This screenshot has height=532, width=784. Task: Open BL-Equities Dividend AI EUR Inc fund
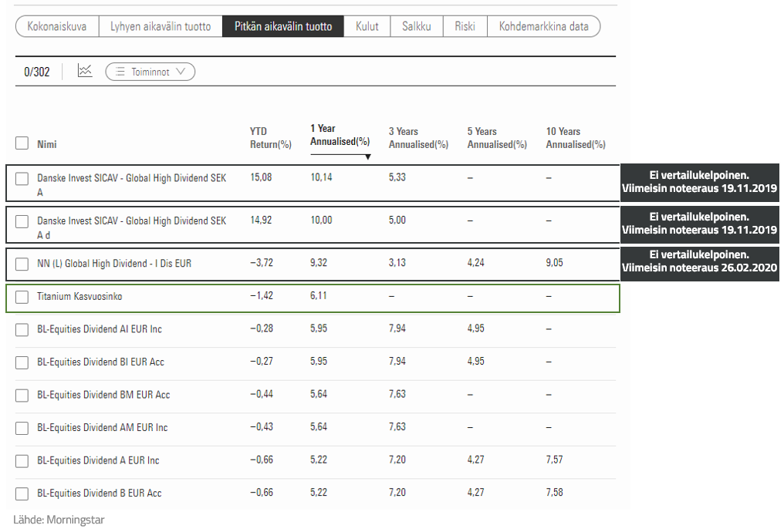(100, 329)
